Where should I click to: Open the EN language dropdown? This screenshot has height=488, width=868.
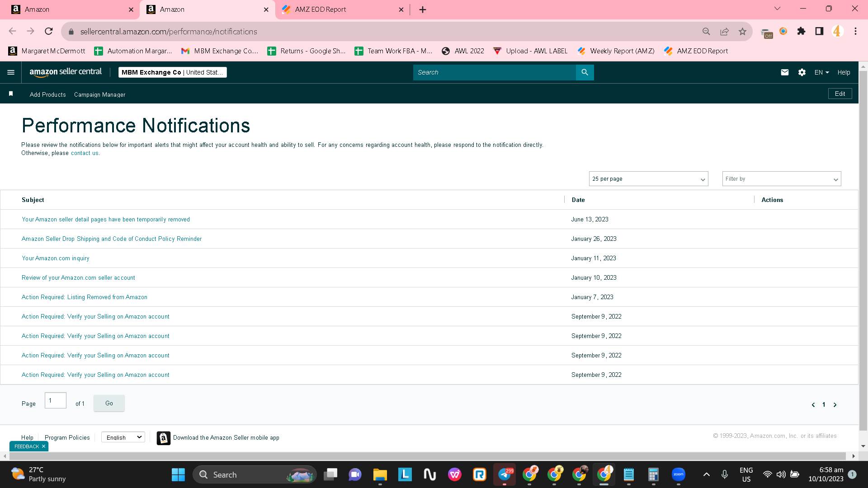(821, 72)
